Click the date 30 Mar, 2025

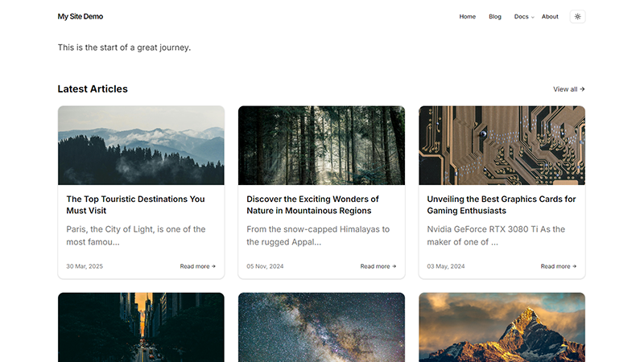[x=85, y=266]
